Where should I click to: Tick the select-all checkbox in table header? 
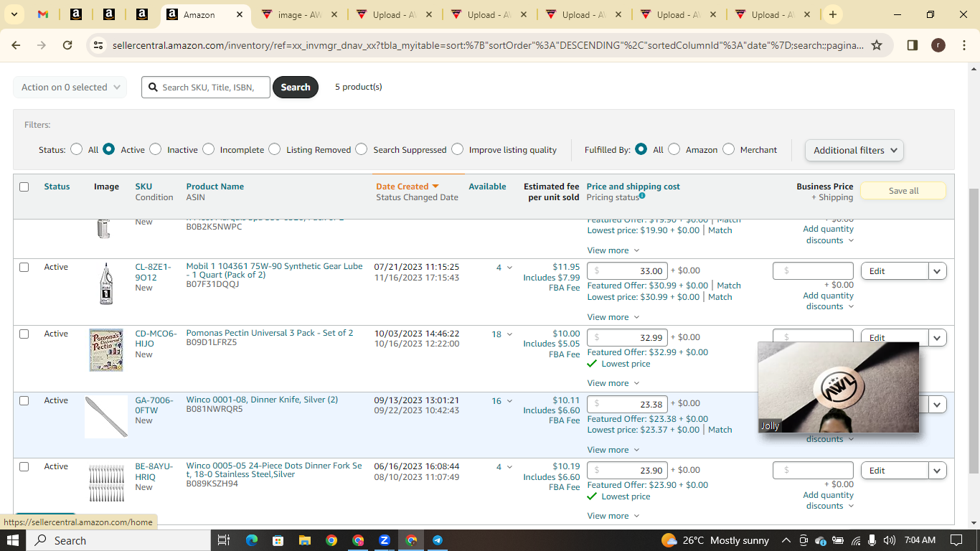[24, 187]
